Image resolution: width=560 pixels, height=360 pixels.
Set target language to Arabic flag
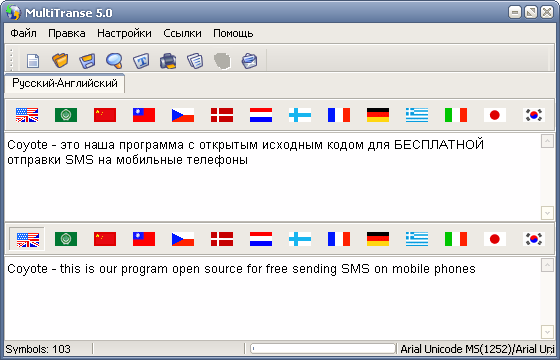click(x=66, y=239)
